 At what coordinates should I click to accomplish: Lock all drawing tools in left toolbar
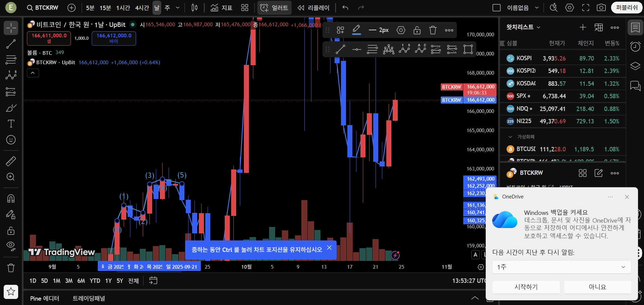tap(11, 231)
